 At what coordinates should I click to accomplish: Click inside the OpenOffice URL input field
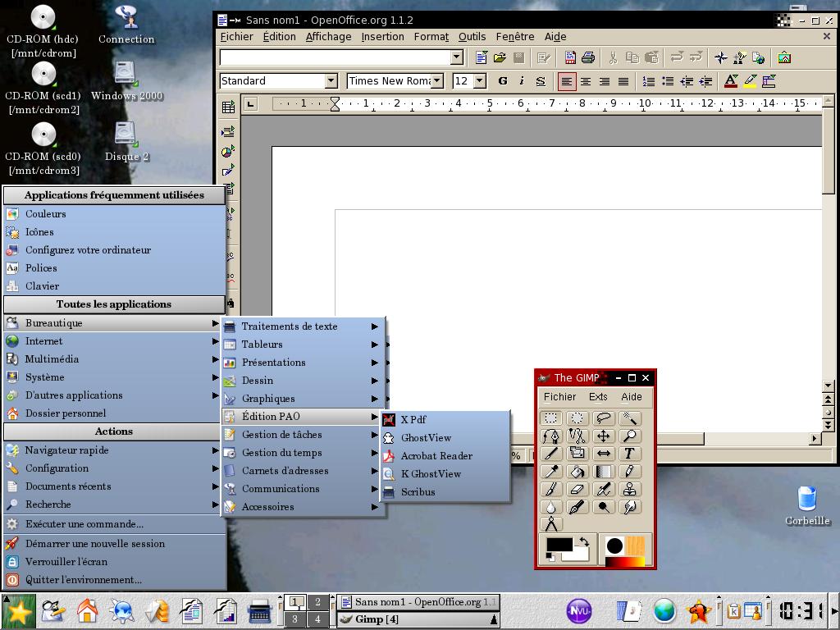(336, 57)
